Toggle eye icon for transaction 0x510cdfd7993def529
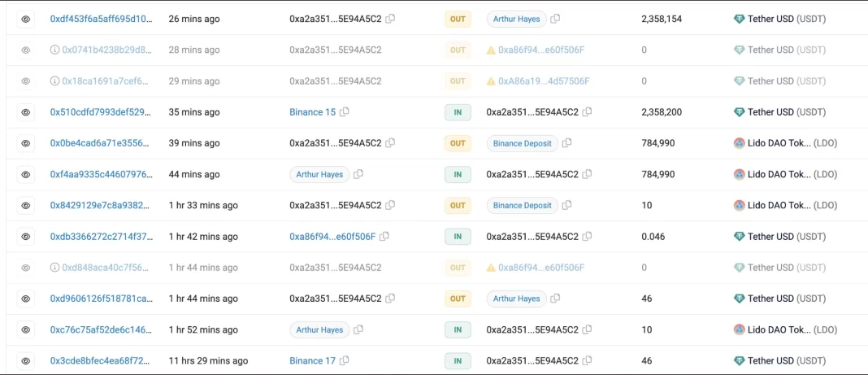The height and width of the screenshot is (375, 868). [x=25, y=112]
